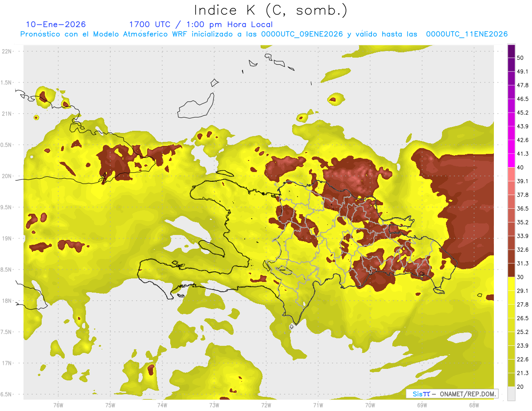Click the colorbar value "22.6"
The image size is (532, 411).
coord(523,359)
